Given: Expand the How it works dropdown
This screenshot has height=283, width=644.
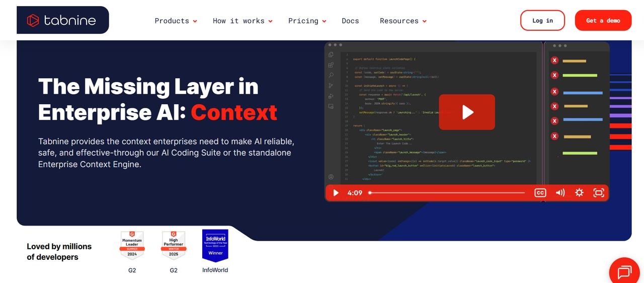Looking at the screenshot, I should click(243, 21).
